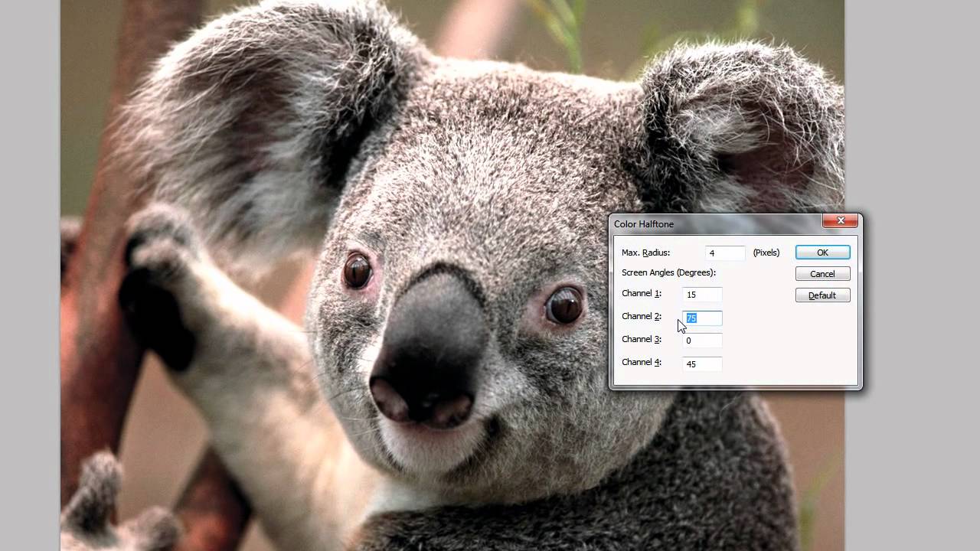Click the Channel 4 angle field
Image resolution: width=980 pixels, height=551 pixels.
(x=702, y=364)
